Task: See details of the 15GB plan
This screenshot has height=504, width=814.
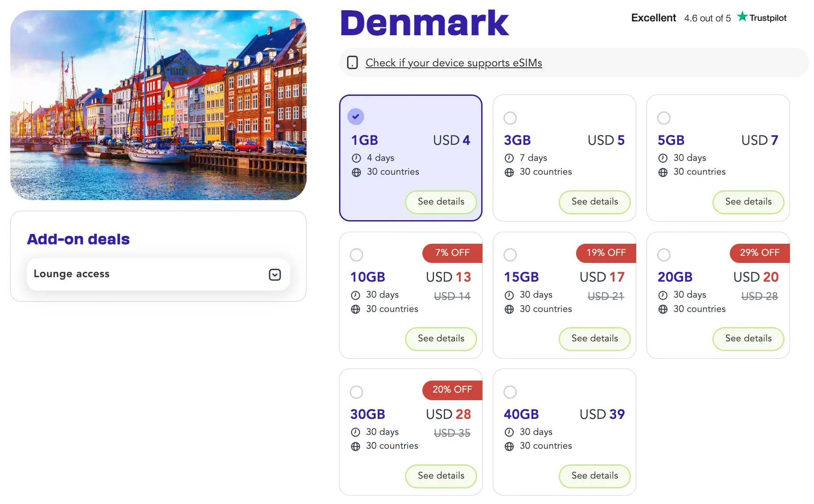Action: click(594, 339)
